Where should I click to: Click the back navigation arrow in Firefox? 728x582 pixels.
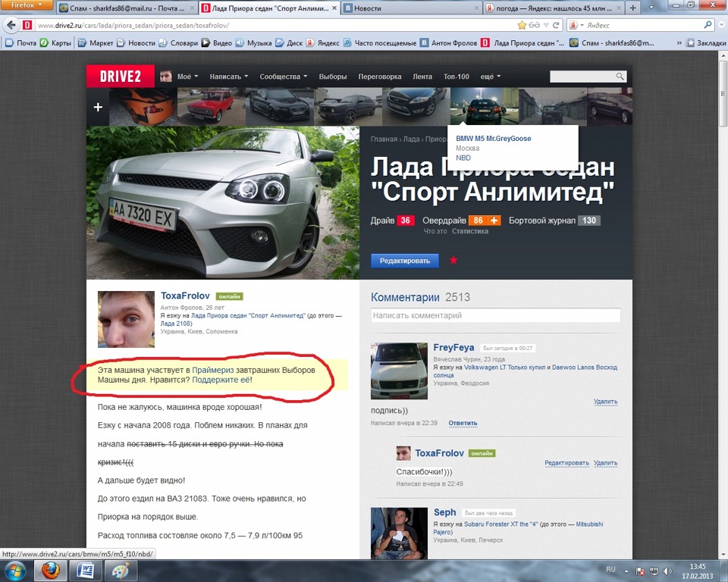tap(11, 25)
